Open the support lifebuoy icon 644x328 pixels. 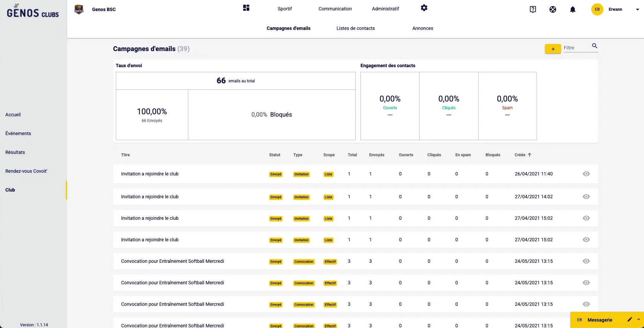(x=553, y=9)
